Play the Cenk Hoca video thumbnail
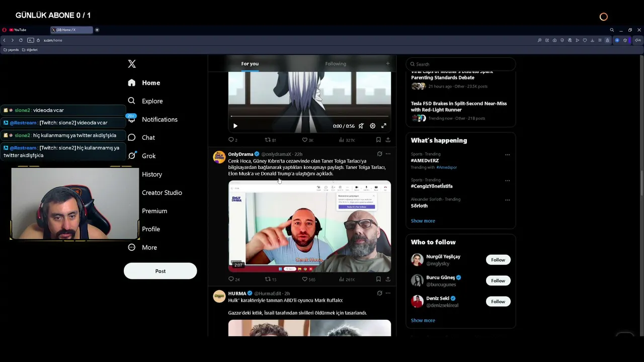Image resolution: width=644 pixels, height=362 pixels. pos(309,226)
